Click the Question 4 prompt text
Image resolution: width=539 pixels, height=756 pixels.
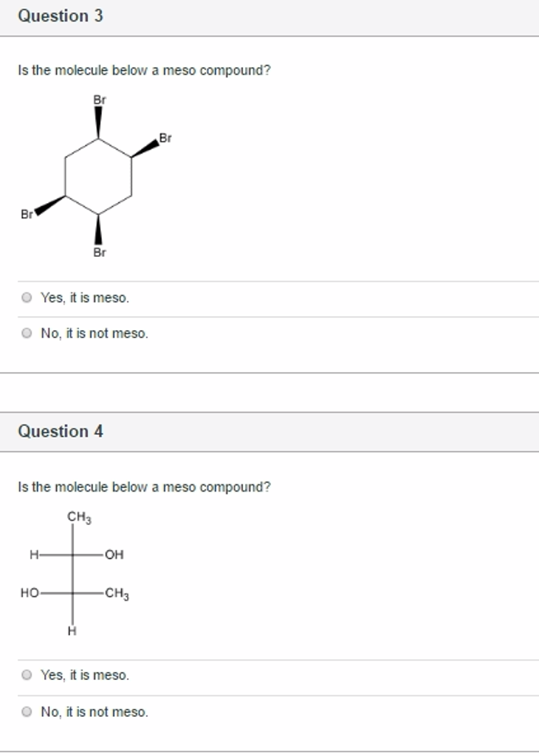(144, 487)
